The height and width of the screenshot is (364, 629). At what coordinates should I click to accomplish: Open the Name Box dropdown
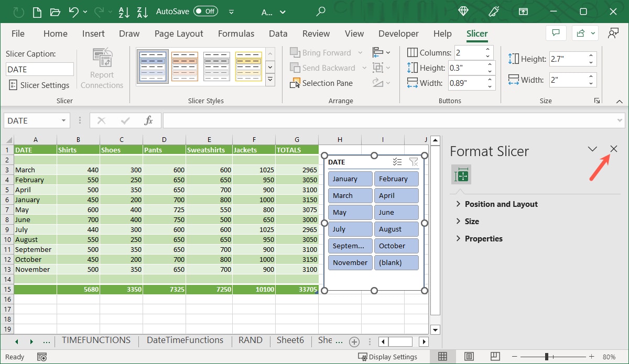63,120
